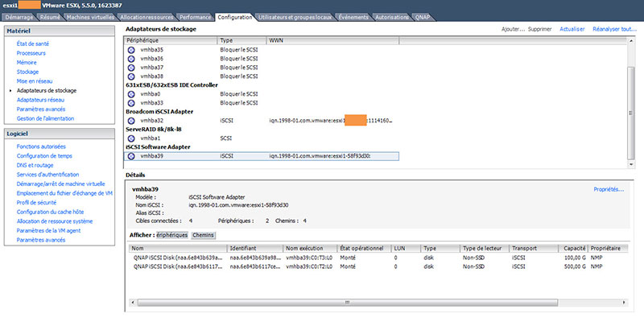The image size is (644, 322).
Task: Open the Résumé tab
Action: [50, 17]
